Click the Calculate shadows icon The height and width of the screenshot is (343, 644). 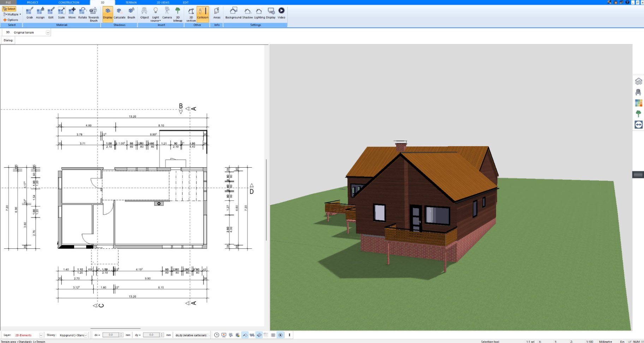point(119,13)
